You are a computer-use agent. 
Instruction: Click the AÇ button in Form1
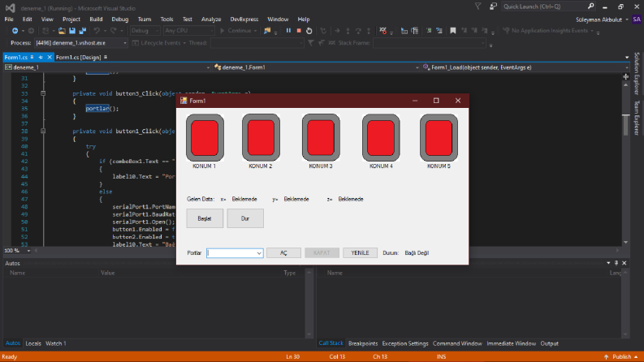click(x=283, y=252)
